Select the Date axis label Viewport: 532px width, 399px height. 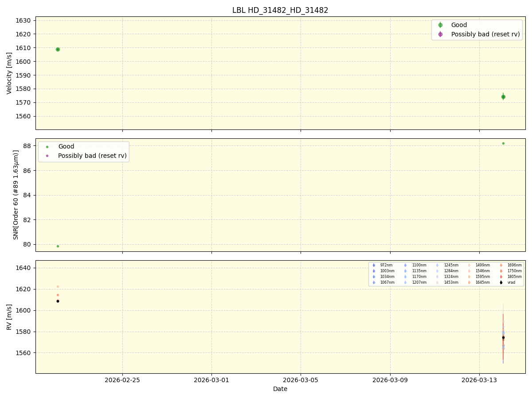coord(280,389)
